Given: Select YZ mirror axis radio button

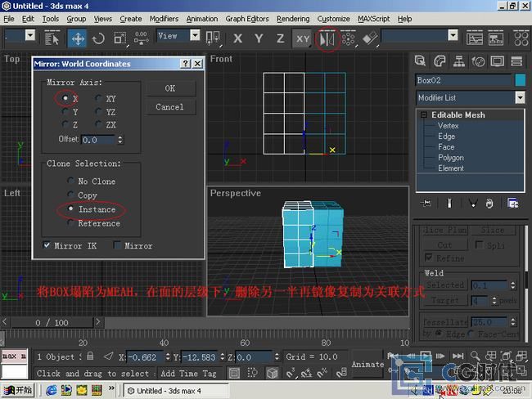Looking at the screenshot, I should click(x=98, y=111).
